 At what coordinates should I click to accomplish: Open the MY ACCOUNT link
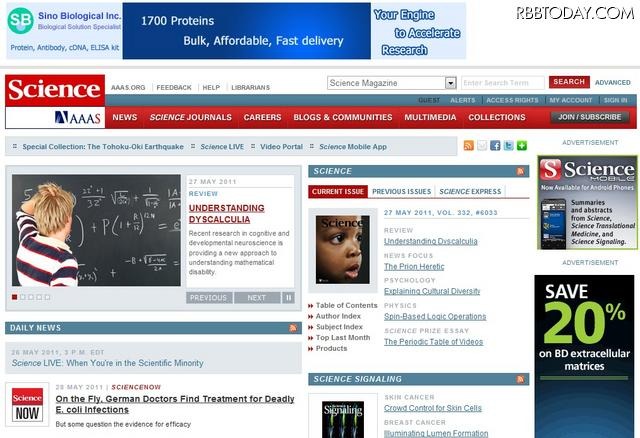pos(571,100)
